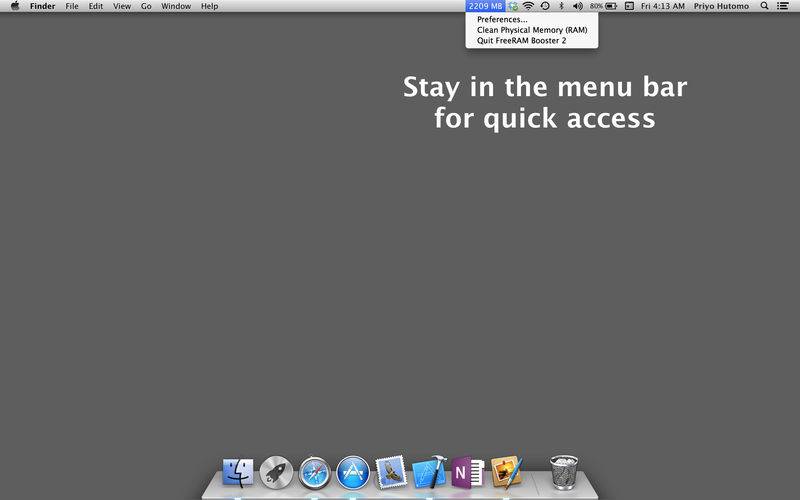
Task: Expand the Priyo Hutomo user menu
Action: coord(722,6)
